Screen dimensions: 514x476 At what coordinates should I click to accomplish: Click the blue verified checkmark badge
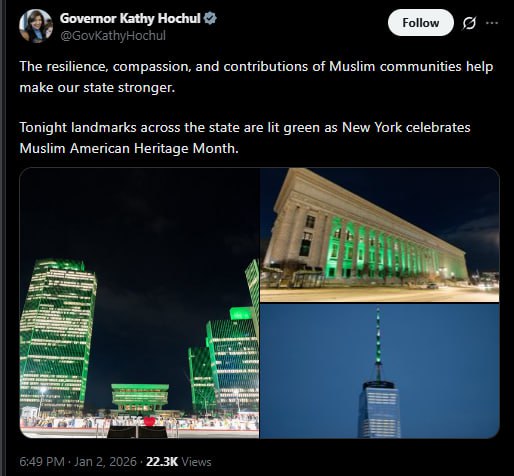[210, 18]
